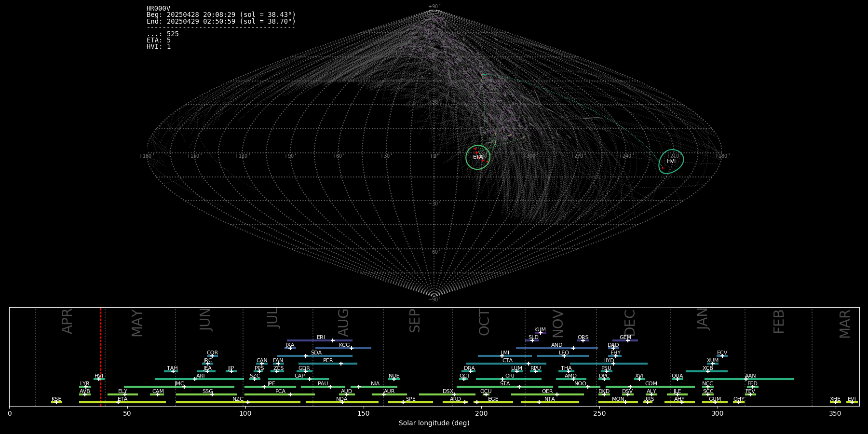The image size is (868, 434).
Task: Click the COM shower bar label
Action: 651,384
